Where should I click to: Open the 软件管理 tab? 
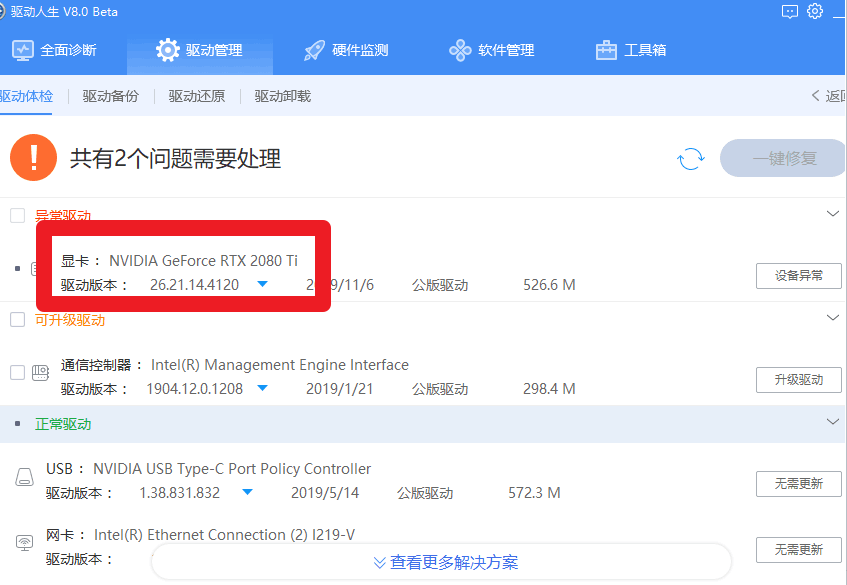pos(492,50)
